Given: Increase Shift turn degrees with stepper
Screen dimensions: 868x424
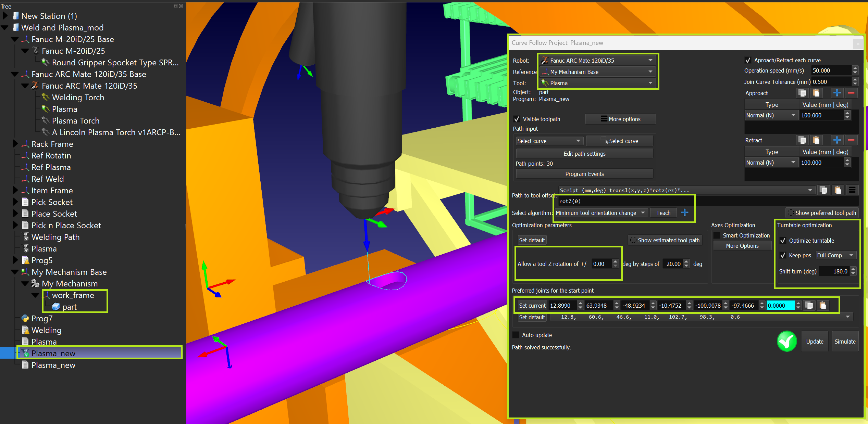Looking at the screenshot, I should (853, 269).
